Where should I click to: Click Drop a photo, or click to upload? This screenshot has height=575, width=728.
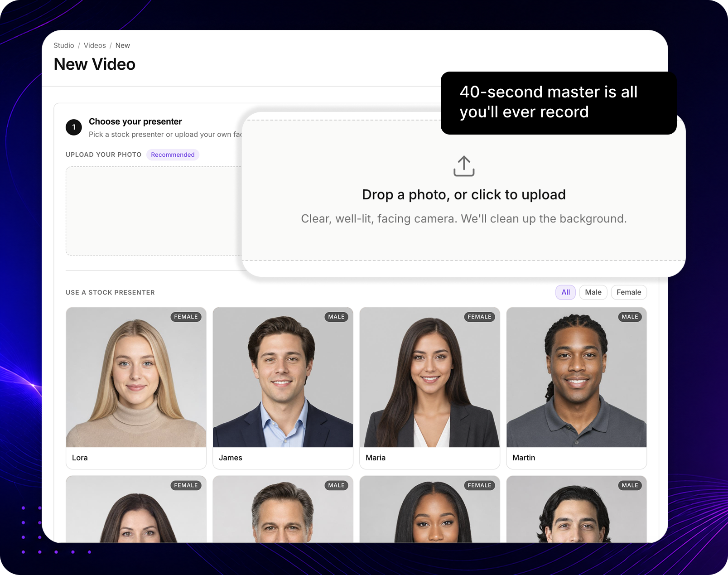coord(464,195)
